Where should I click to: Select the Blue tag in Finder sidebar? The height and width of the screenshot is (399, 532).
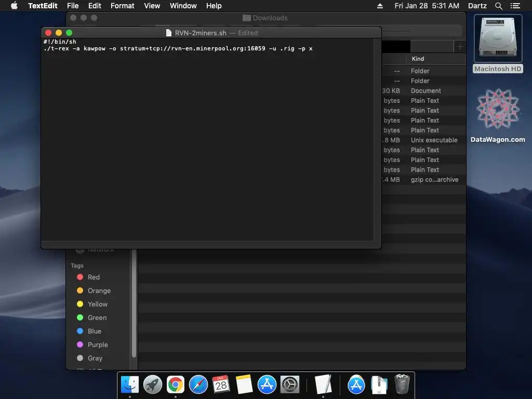tap(89, 331)
